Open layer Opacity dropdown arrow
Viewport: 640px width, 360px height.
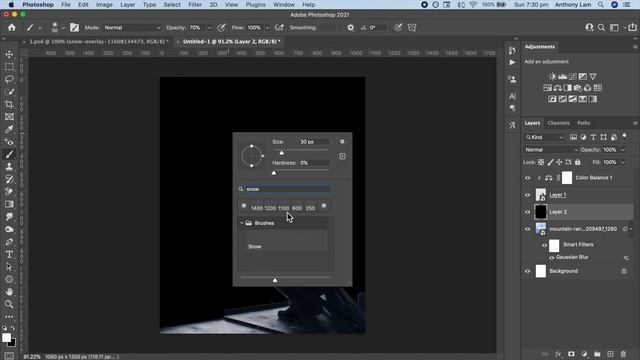623,150
